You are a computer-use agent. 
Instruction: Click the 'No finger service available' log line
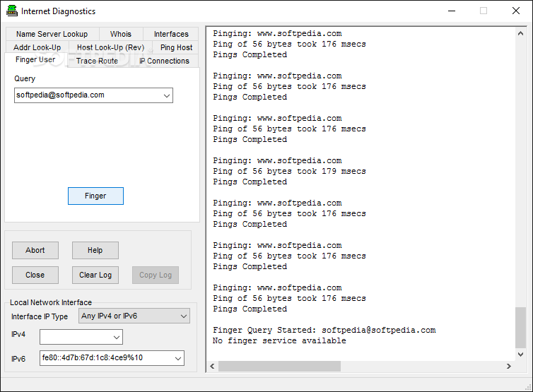(x=279, y=340)
